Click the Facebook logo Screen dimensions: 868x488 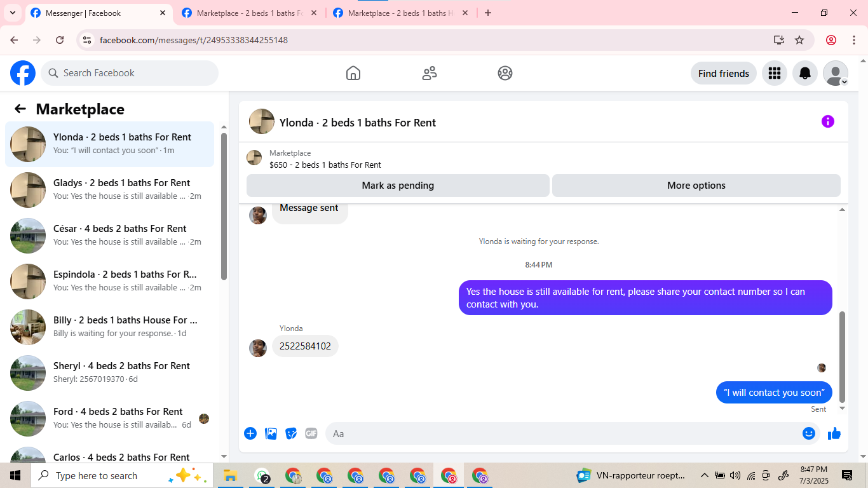tap(23, 73)
